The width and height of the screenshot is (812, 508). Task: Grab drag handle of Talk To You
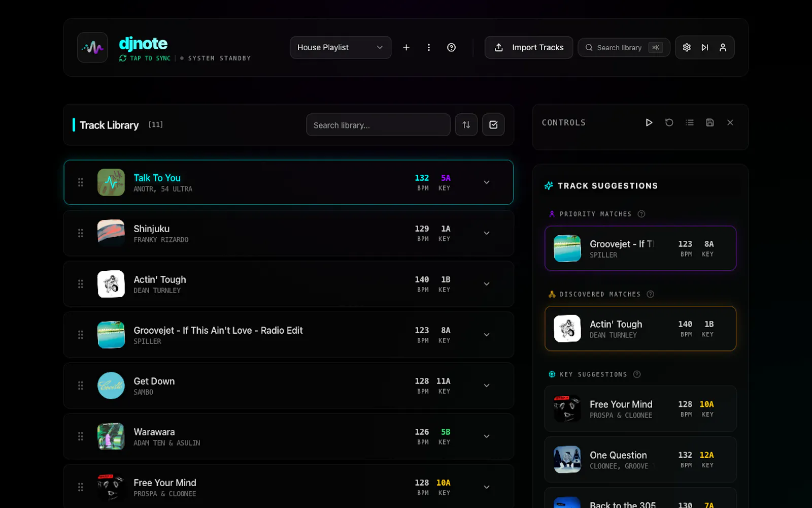point(81,182)
